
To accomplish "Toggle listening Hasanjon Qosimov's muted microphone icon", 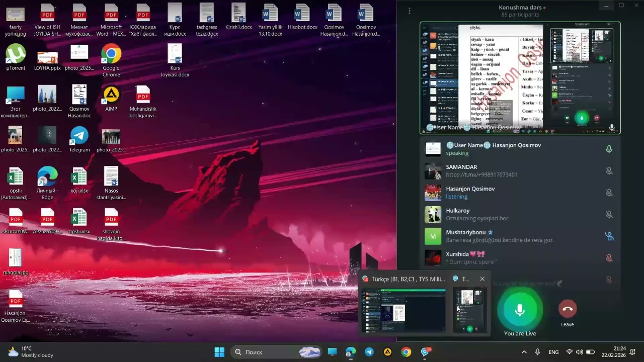I will pos(609,193).
